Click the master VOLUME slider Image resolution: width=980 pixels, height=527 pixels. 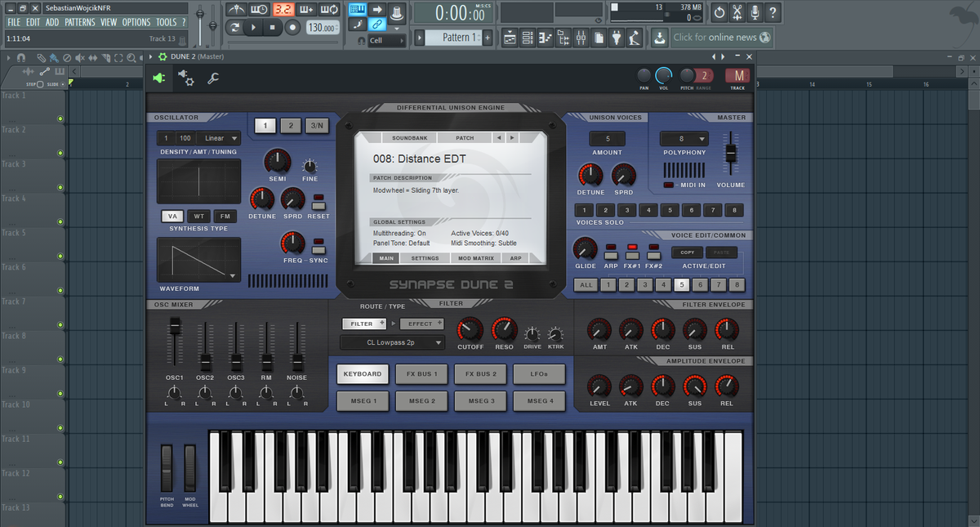click(x=731, y=154)
